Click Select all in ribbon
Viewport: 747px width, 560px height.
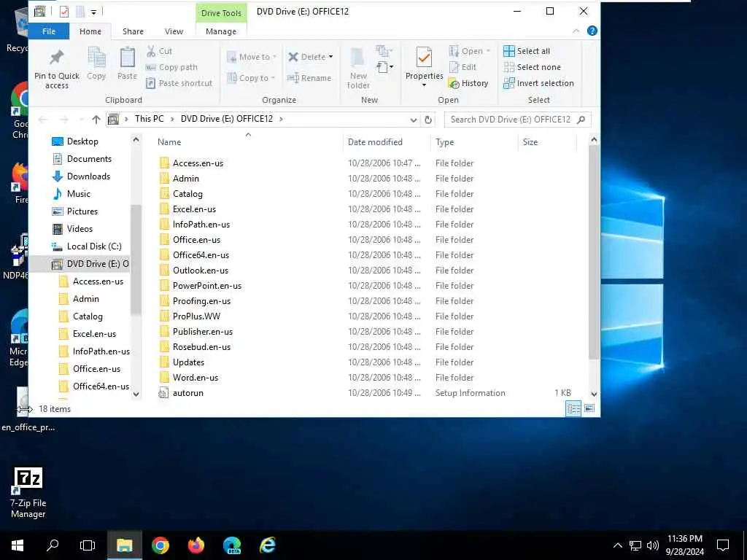527,51
